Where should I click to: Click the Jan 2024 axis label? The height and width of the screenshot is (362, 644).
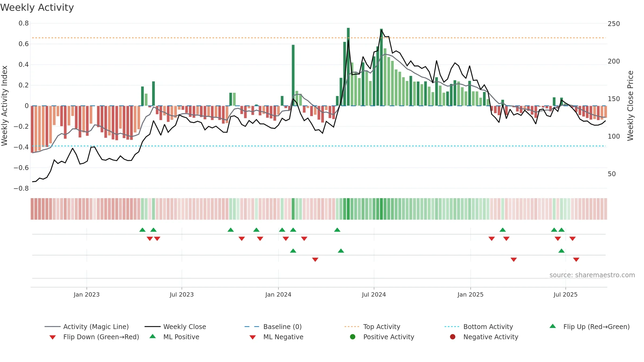(278, 294)
